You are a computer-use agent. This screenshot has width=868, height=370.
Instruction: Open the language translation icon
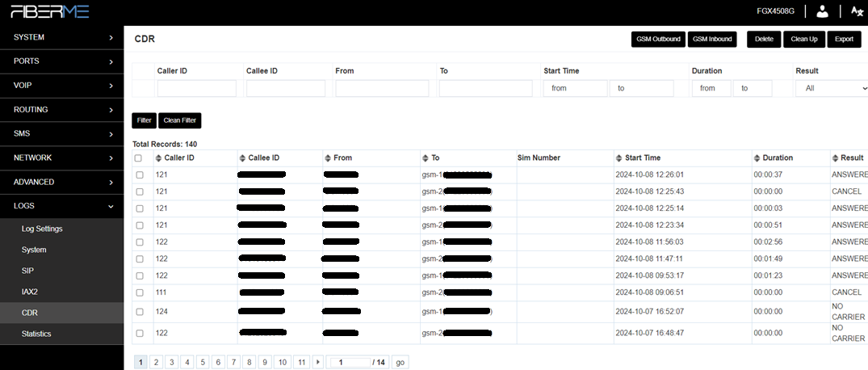[857, 11]
